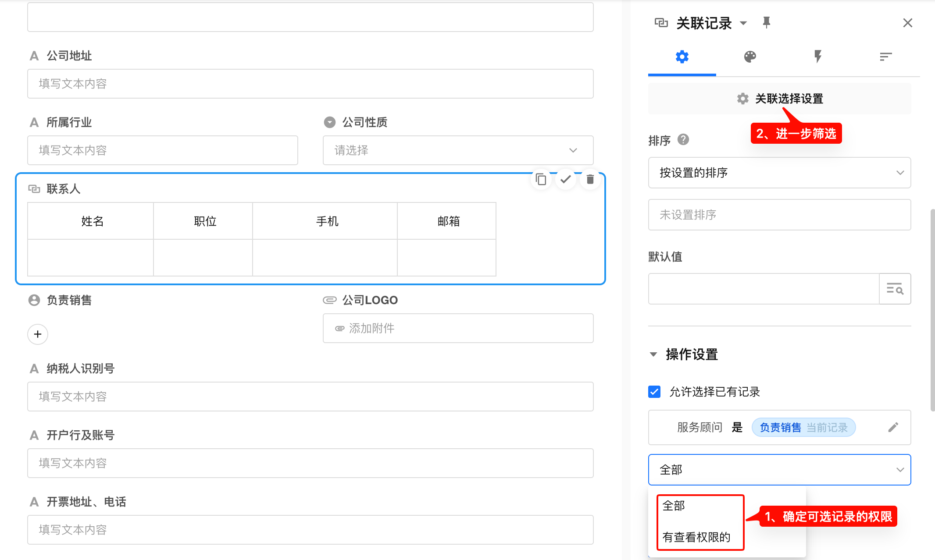Select the gear settings tab

(x=682, y=57)
